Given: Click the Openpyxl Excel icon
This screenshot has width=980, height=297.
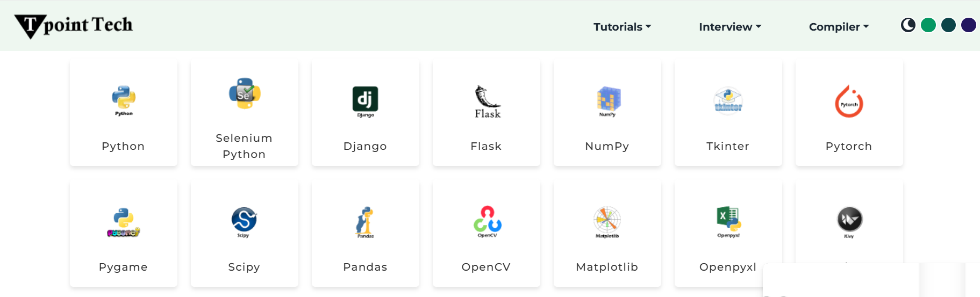Looking at the screenshot, I should [x=728, y=222].
